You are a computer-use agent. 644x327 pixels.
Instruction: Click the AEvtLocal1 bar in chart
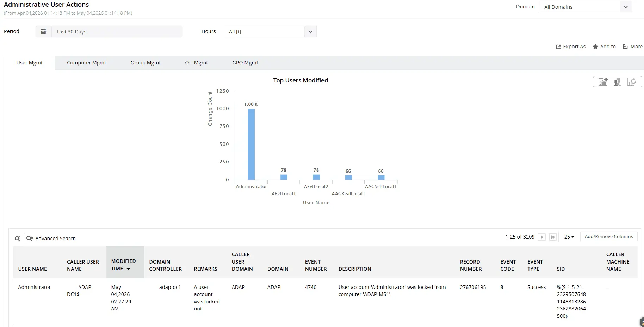click(284, 177)
